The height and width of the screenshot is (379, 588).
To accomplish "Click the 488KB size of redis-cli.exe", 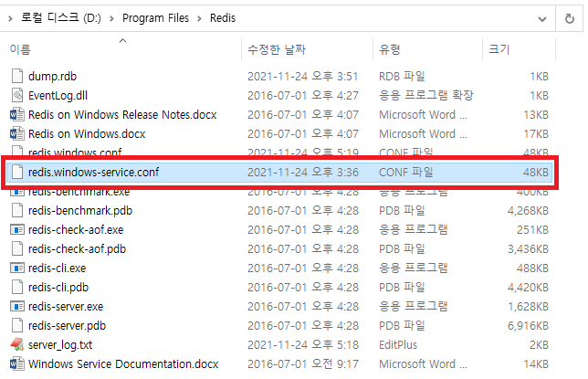I will [x=532, y=268].
